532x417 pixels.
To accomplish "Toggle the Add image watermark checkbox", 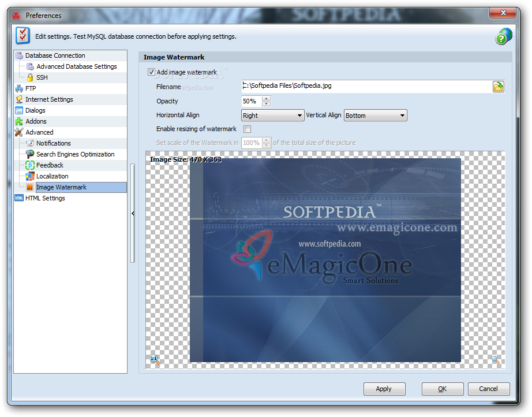I will (x=151, y=72).
